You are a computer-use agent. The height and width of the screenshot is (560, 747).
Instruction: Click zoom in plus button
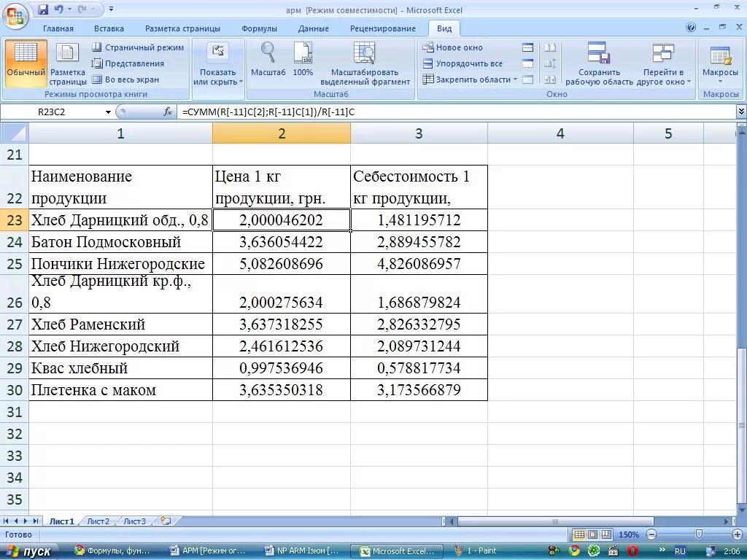[738, 534]
